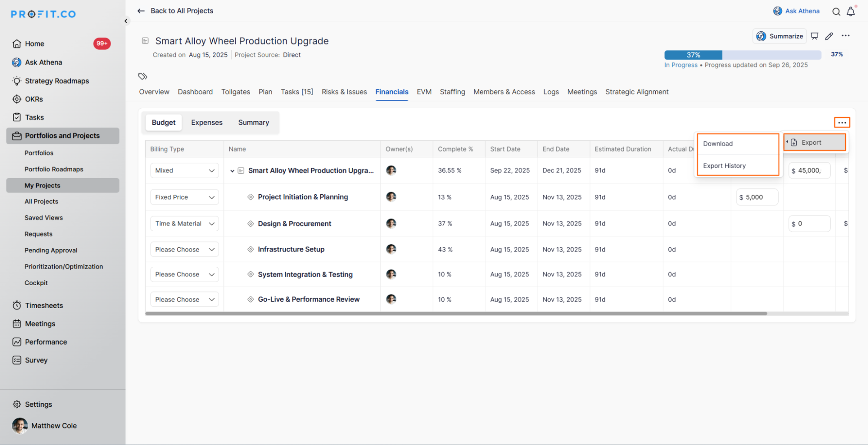Click the pencil edit project icon
868x445 pixels.
[x=829, y=36]
